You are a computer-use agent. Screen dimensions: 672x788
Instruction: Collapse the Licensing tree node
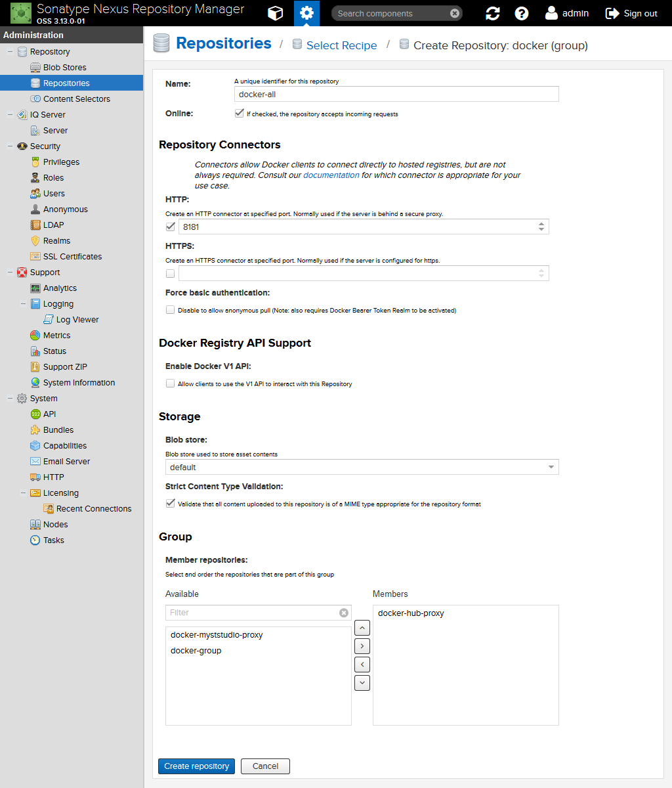point(23,493)
